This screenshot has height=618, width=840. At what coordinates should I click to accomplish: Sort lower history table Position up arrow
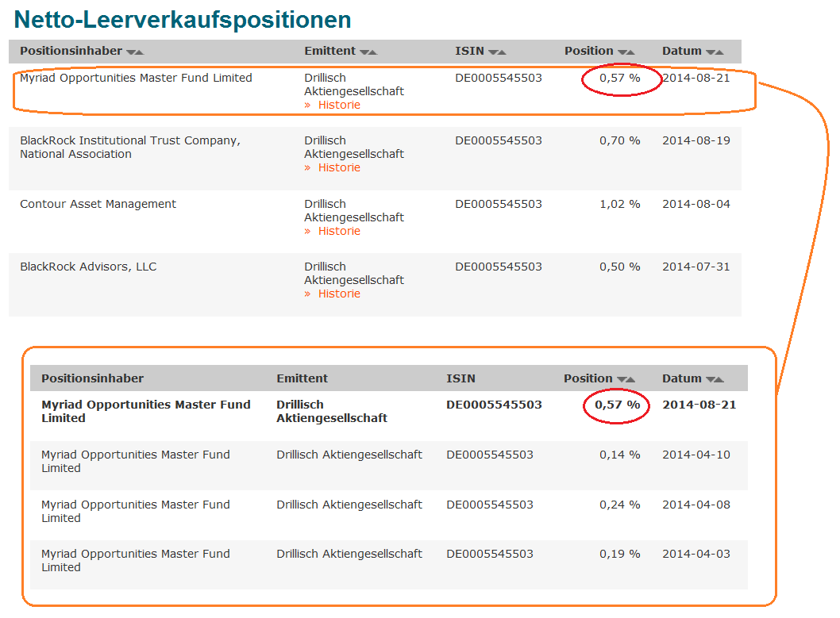coord(630,379)
